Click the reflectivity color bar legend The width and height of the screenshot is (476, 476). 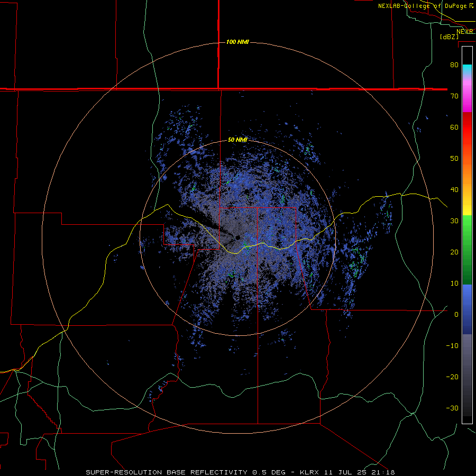(x=467, y=235)
